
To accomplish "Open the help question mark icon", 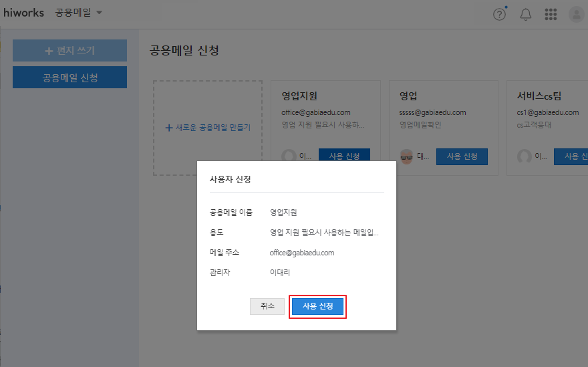I will (x=499, y=14).
